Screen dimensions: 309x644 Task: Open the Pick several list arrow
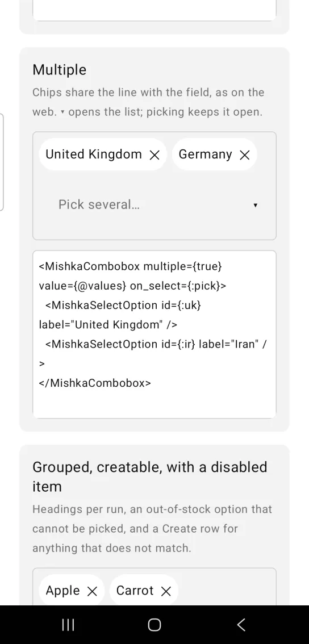(x=255, y=205)
